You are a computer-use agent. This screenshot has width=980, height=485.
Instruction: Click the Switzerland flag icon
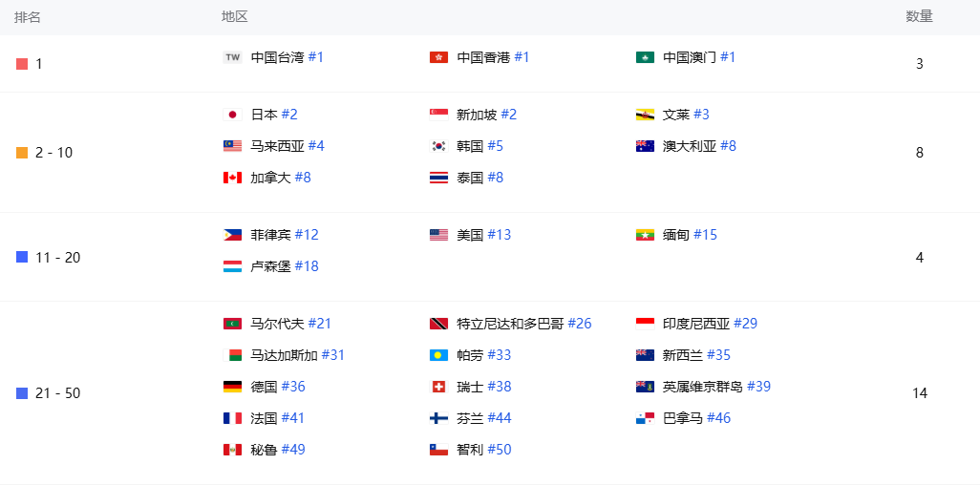point(438,387)
